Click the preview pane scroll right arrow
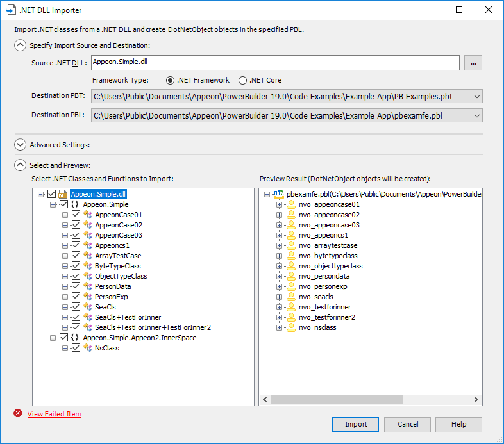 [476, 399]
